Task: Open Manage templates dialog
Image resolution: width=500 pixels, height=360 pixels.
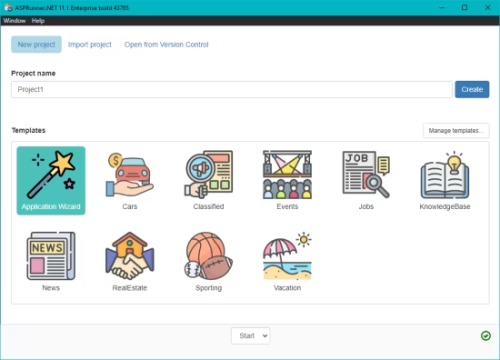Action: (x=456, y=131)
